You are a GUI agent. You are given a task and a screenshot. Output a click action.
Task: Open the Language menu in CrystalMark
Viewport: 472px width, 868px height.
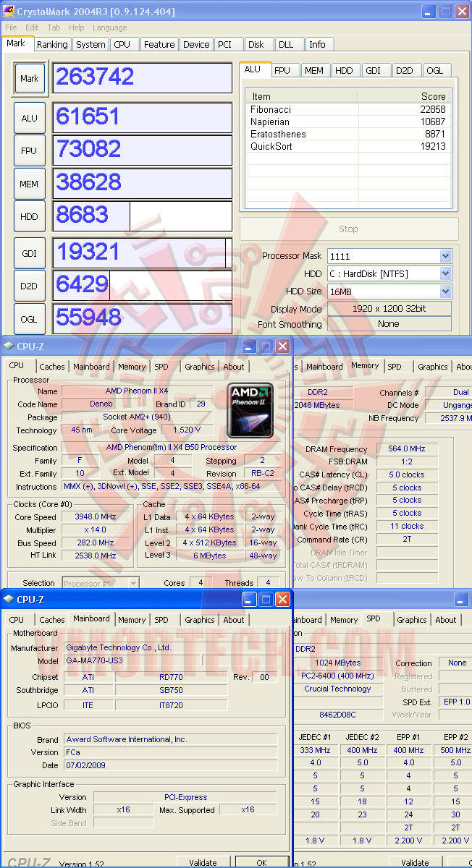click(x=110, y=27)
